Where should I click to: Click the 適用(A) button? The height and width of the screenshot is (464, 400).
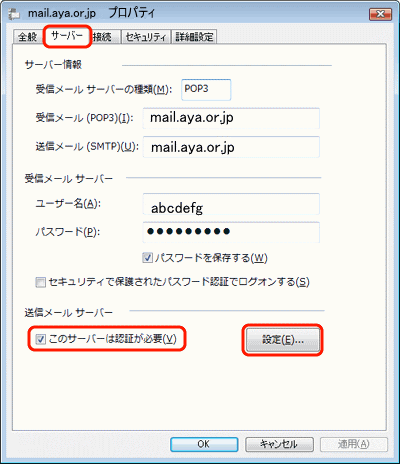(354, 444)
